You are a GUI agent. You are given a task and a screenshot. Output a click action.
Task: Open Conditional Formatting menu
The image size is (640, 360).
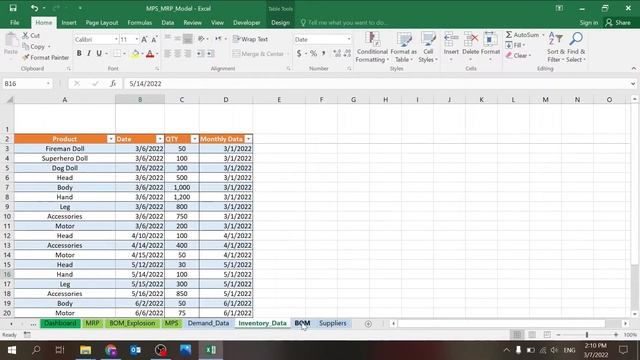371,47
